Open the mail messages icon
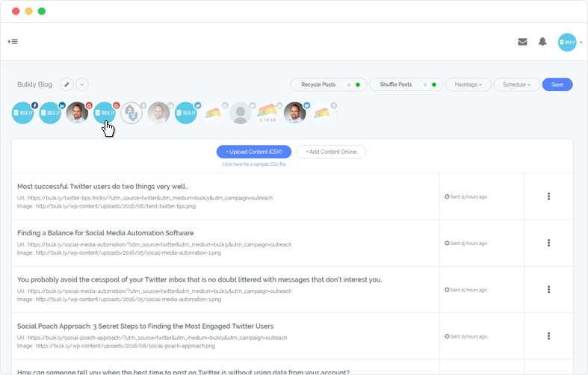The height and width of the screenshot is (375, 588). point(522,42)
